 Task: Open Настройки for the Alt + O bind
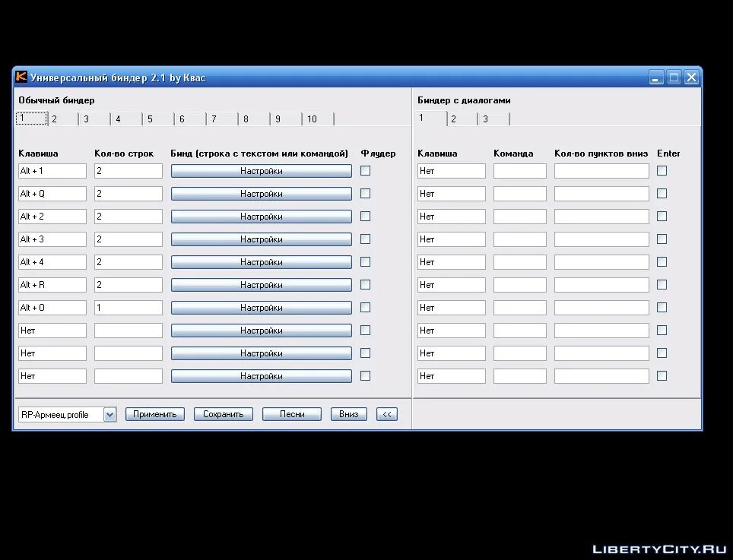tap(262, 308)
